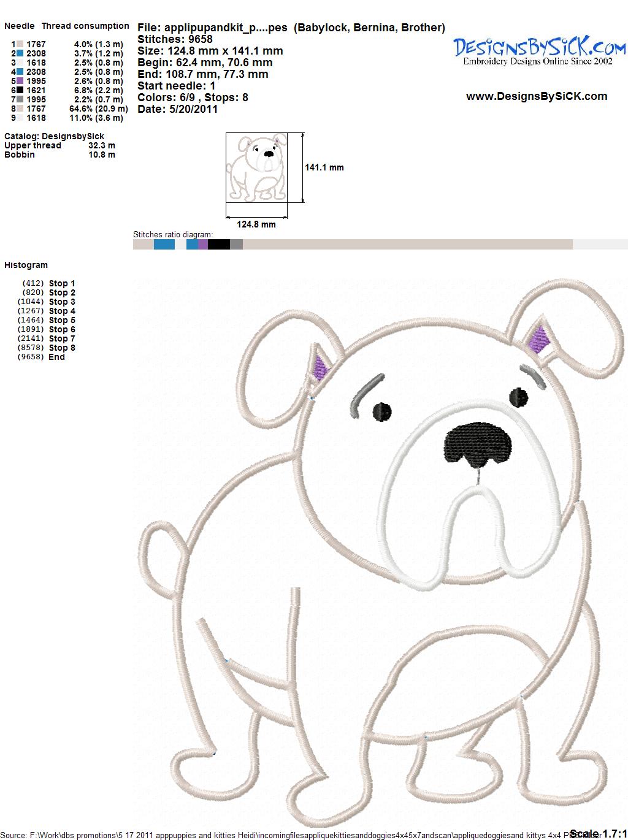Viewport: 628px width, 840px height.
Task: Choose the black swatch for needle 6
Action: [20, 90]
